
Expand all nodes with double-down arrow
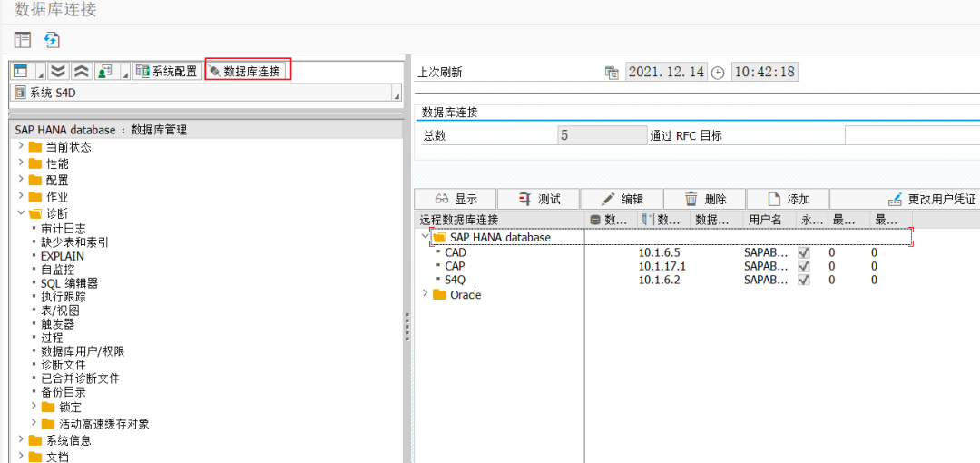pos(58,71)
